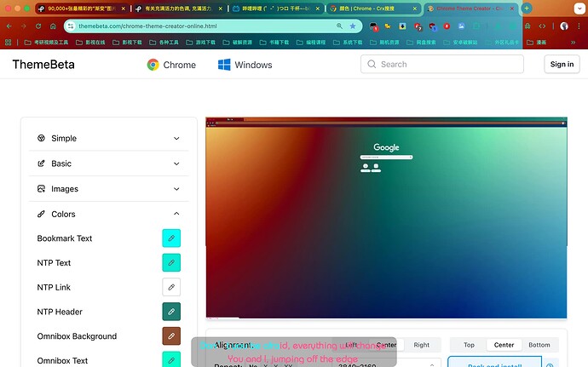The height and width of the screenshot is (367, 588).
Task: Open the zoom icon in address bar
Action: [x=339, y=26]
